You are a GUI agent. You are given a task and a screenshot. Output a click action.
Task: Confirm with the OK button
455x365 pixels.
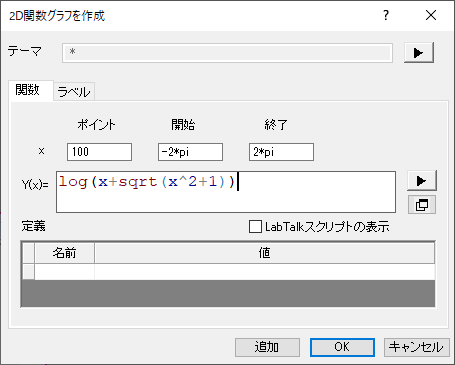pyautogui.click(x=342, y=347)
